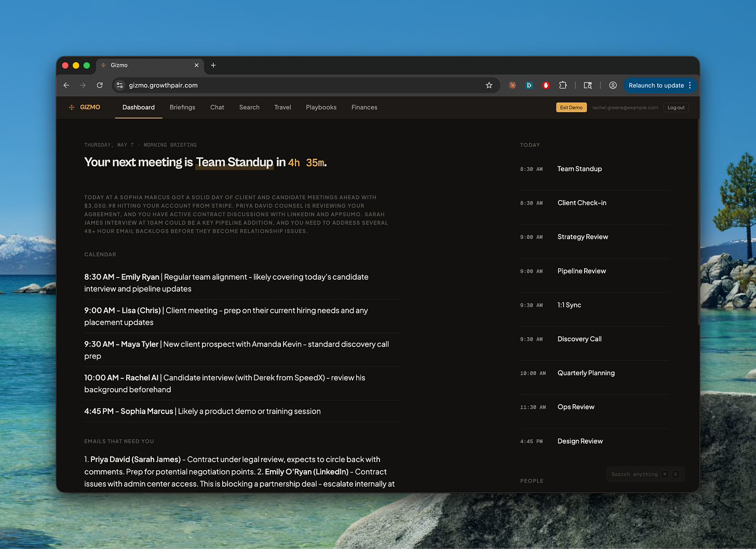Open the Search navigation tab
Viewport: 756px width, 549px height.
(x=249, y=107)
